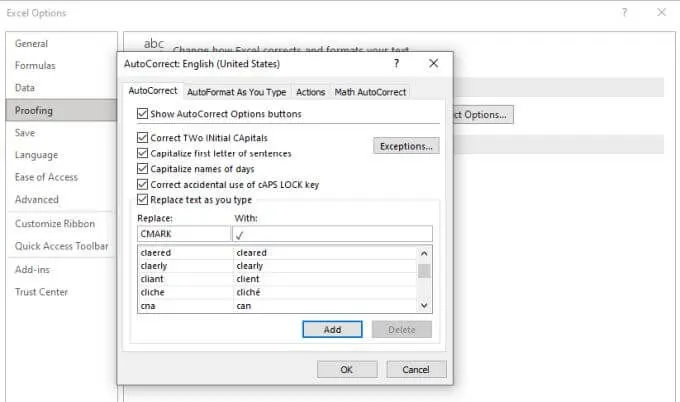This screenshot has height=402, width=680.
Task: Select the claered to cleared entry
Action: pos(278,253)
